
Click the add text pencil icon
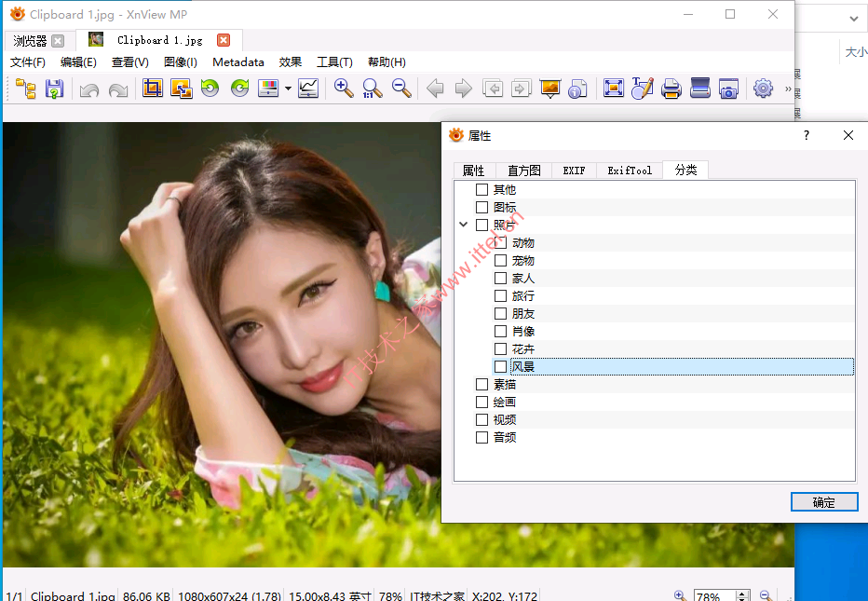coord(642,89)
